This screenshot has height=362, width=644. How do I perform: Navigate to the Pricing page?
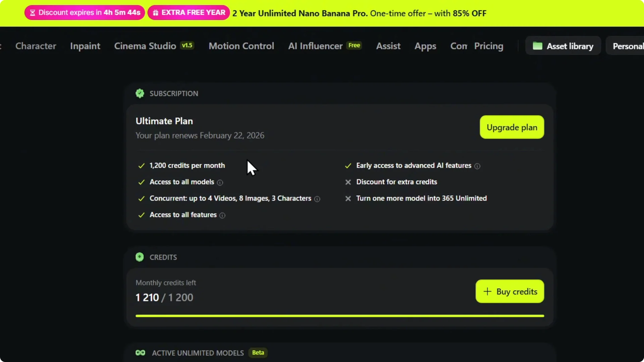pyautogui.click(x=489, y=46)
